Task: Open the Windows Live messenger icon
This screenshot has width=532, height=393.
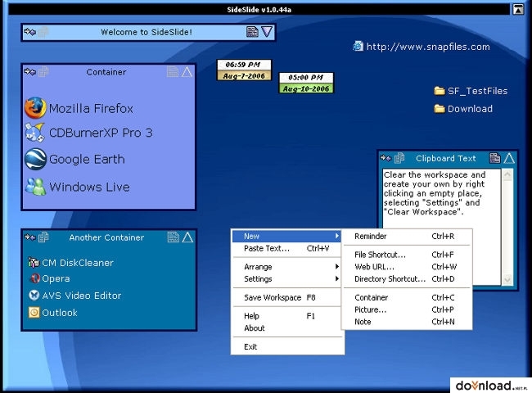Action: pyautogui.click(x=35, y=187)
